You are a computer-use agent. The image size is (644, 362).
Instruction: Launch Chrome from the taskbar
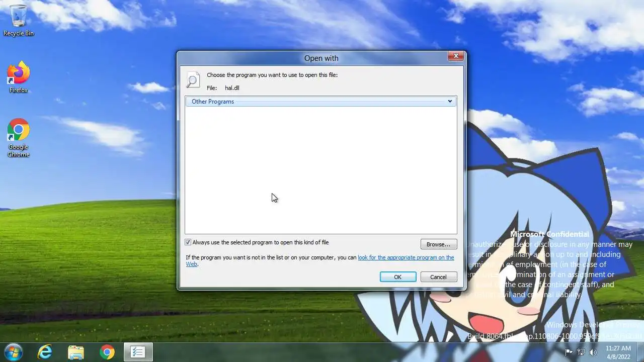pos(107,352)
